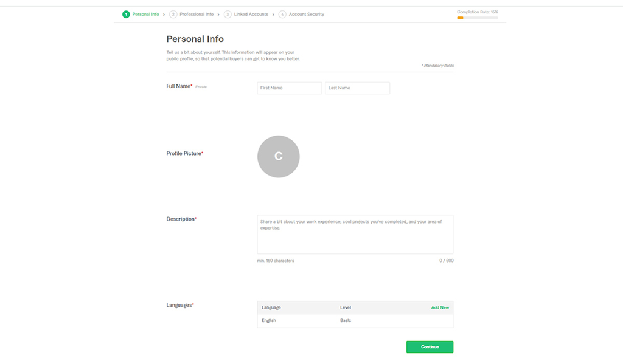Focus the First Name input field
Image resolution: width=623 pixels, height=364 pixels.
(x=289, y=88)
